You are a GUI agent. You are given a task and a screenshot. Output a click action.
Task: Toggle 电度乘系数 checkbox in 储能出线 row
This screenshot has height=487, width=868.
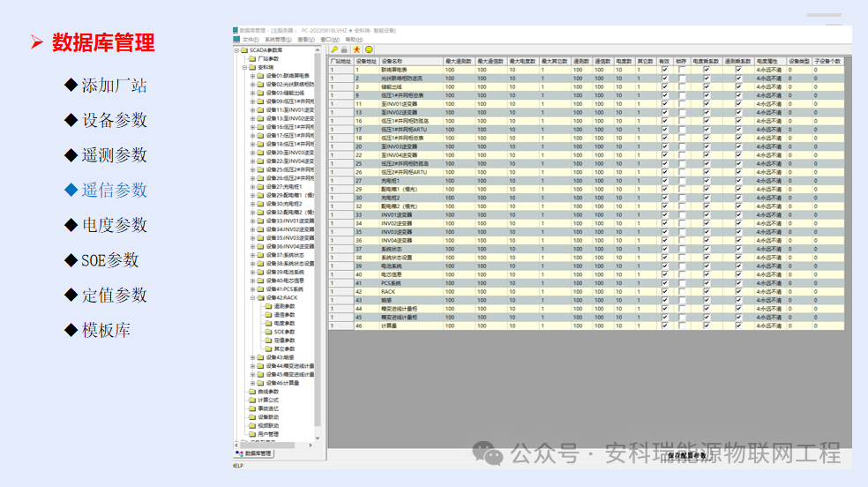pyautogui.click(x=707, y=86)
